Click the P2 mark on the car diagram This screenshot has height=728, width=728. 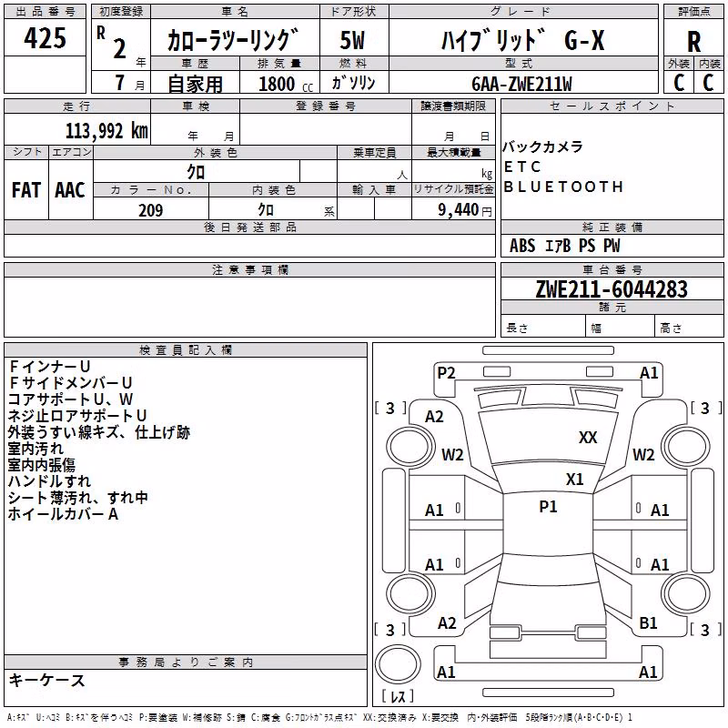point(446,373)
